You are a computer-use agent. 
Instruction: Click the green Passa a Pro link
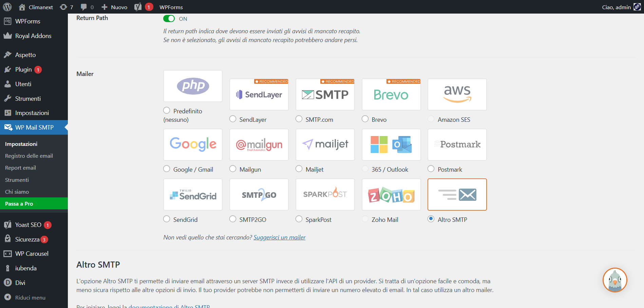coord(34,204)
